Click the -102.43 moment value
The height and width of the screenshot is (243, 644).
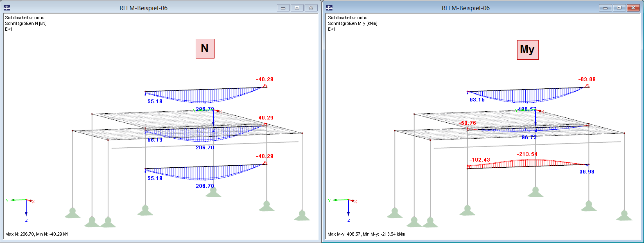point(479,160)
